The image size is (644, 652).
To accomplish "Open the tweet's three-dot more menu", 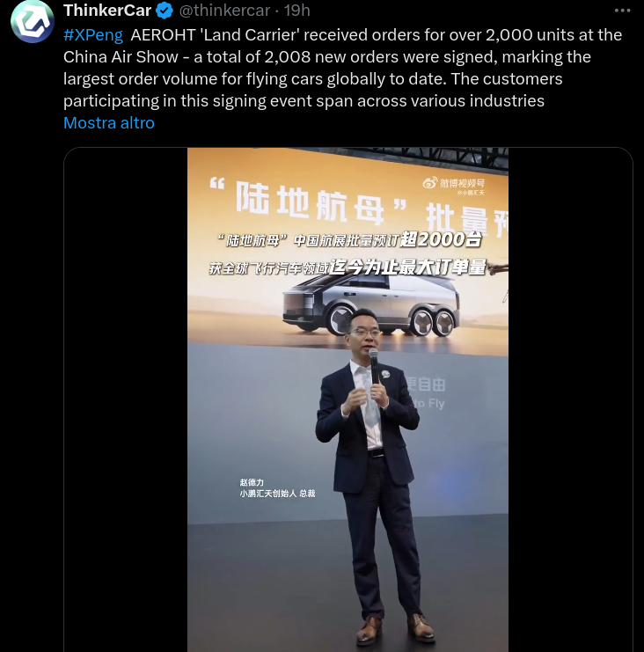I will tap(622, 11).
